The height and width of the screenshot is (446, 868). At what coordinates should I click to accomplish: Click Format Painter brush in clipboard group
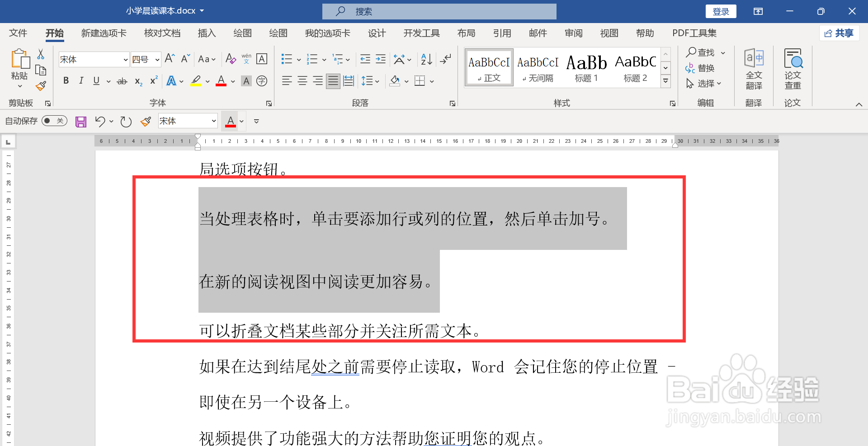[x=41, y=85]
